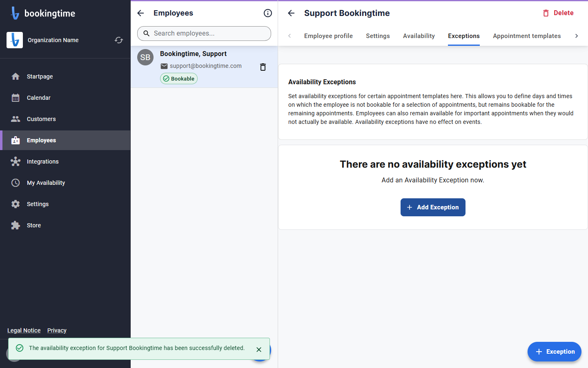Open the Employees info icon
Image resolution: width=588 pixels, height=368 pixels.
[268, 13]
